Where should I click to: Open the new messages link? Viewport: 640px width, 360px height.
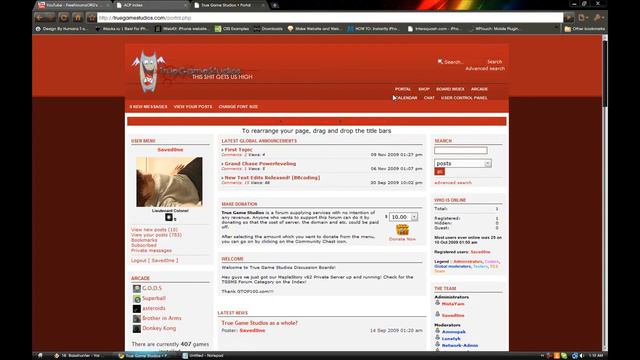coord(148,107)
